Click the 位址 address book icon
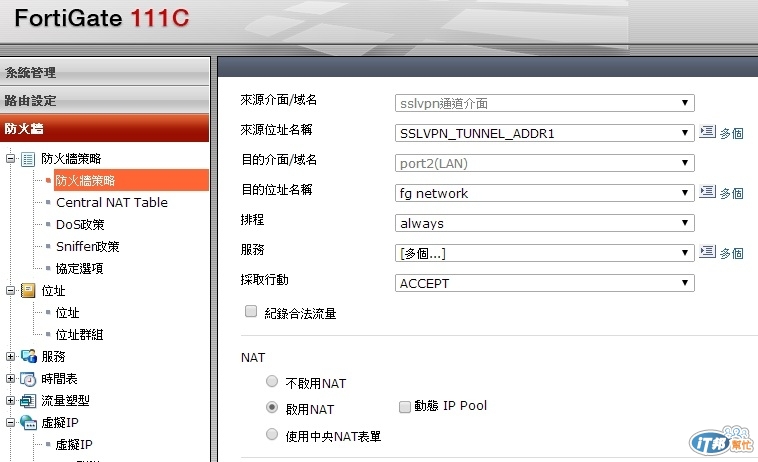 pos(28,290)
